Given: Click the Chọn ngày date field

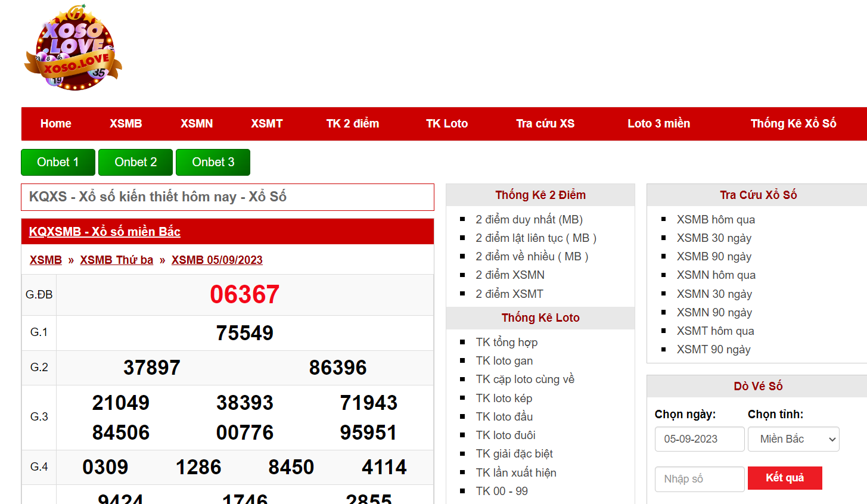Looking at the screenshot, I should [700, 439].
